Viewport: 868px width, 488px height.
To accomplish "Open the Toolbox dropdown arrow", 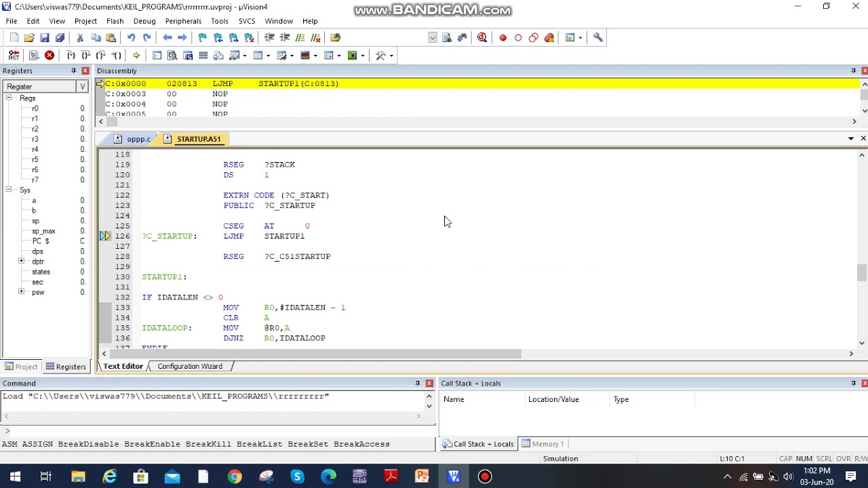I will [391, 56].
